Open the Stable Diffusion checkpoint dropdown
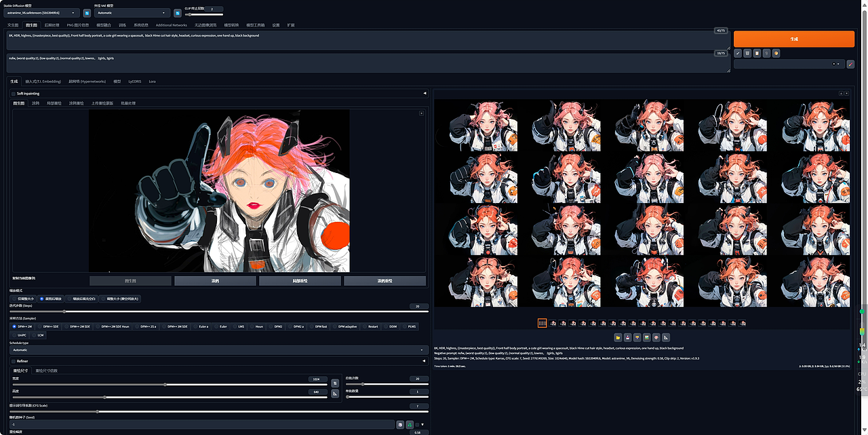Viewport: 868px width, 435px height. (42, 12)
